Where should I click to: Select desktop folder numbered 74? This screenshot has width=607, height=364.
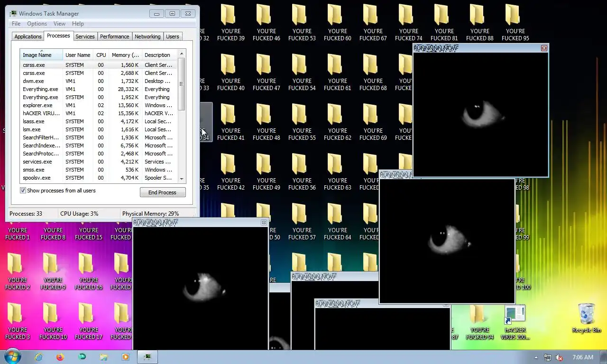click(408, 22)
